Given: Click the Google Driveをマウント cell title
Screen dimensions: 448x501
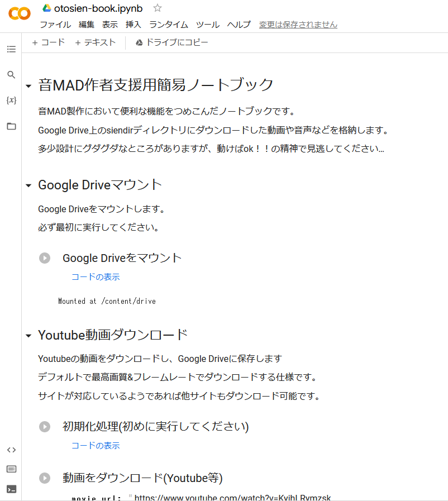Looking at the screenshot, I should pos(122,258).
